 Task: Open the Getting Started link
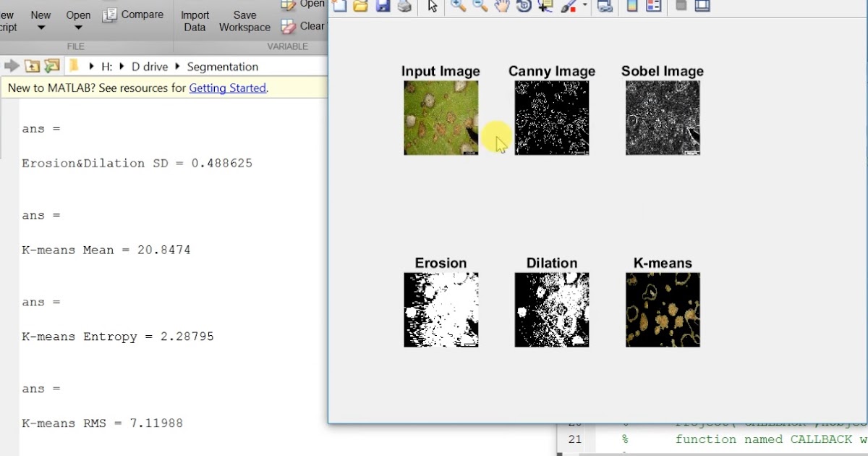228,88
